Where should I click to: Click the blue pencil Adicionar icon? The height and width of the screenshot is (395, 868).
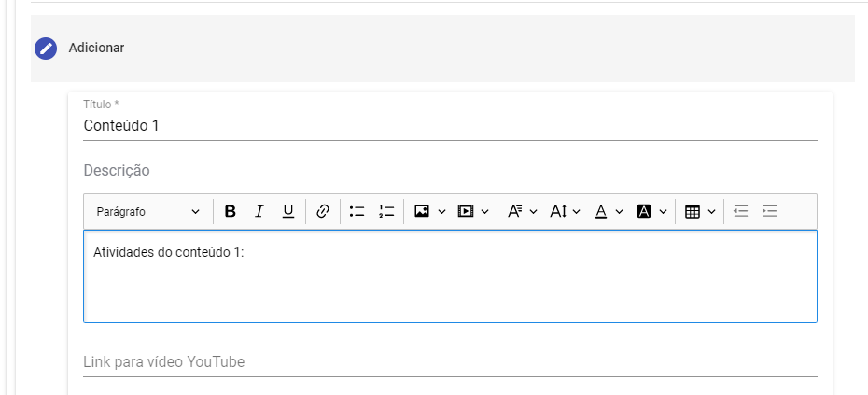click(46, 49)
